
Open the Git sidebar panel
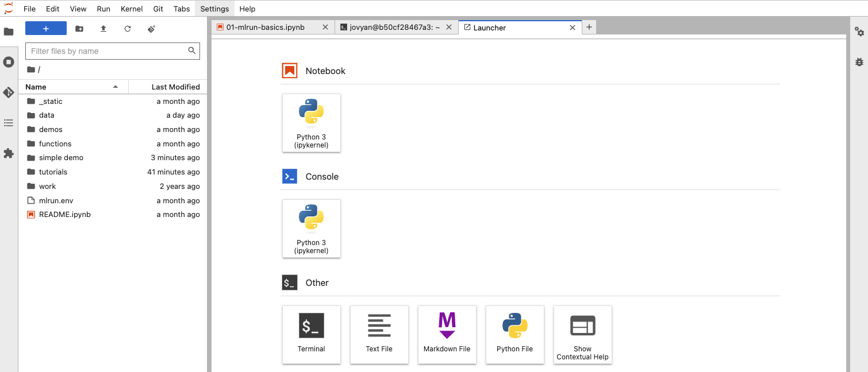9,92
